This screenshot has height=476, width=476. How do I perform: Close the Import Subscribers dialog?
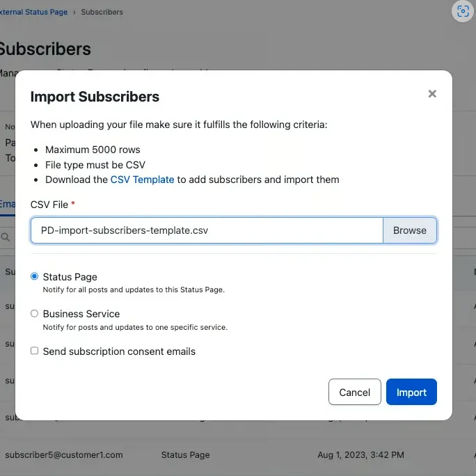point(432,94)
